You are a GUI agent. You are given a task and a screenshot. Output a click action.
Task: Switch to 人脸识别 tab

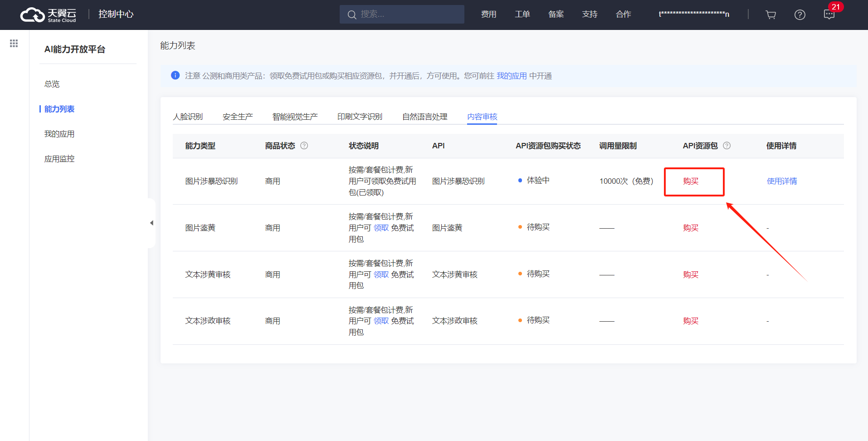click(188, 117)
